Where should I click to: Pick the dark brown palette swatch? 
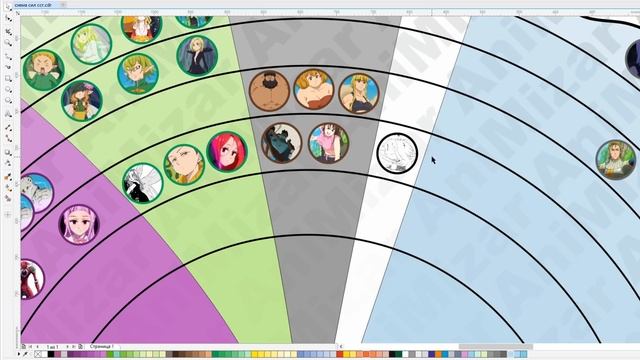click(x=176, y=354)
